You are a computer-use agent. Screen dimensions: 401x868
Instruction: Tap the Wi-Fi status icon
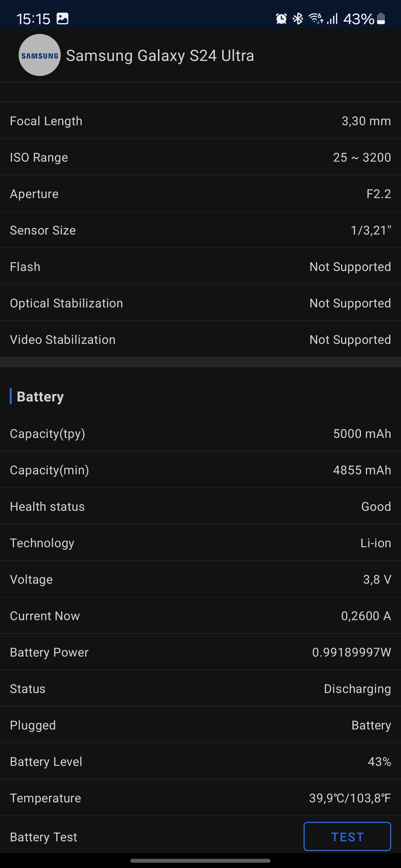click(x=316, y=19)
